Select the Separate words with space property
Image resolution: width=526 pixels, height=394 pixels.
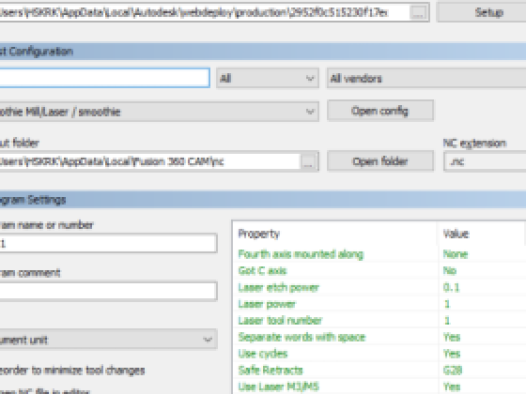click(302, 337)
